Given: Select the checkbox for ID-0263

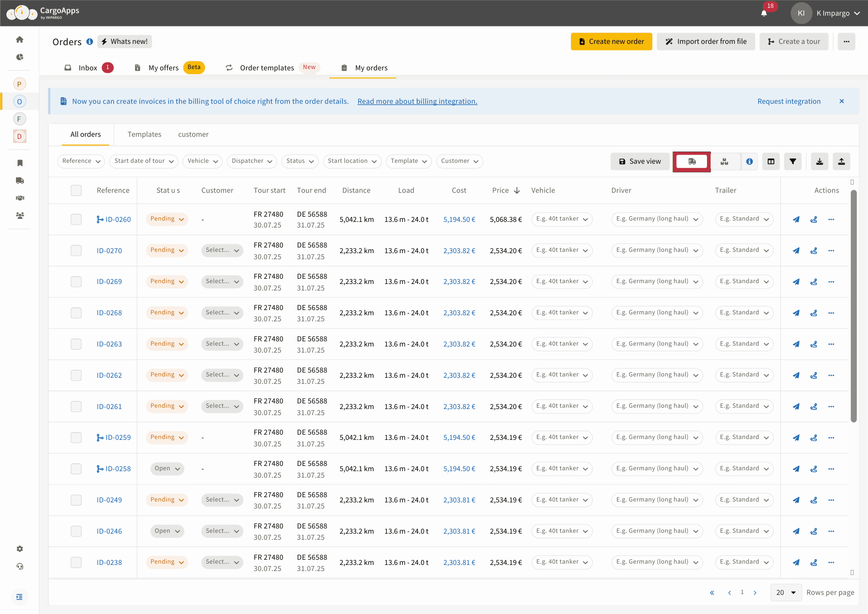Looking at the screenshot, I should pyautogui.click(x=76, y=344).
